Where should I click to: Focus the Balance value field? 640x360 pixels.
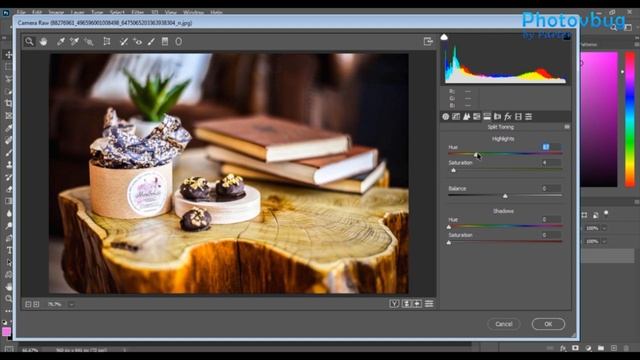pos(551,188)
